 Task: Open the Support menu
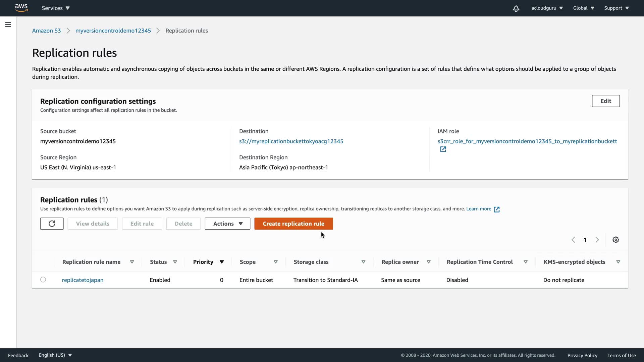616,8
